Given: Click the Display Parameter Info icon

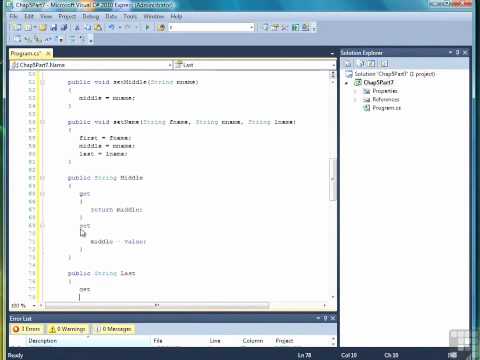Looking at the screenshot, I should [x=28, y=39].
